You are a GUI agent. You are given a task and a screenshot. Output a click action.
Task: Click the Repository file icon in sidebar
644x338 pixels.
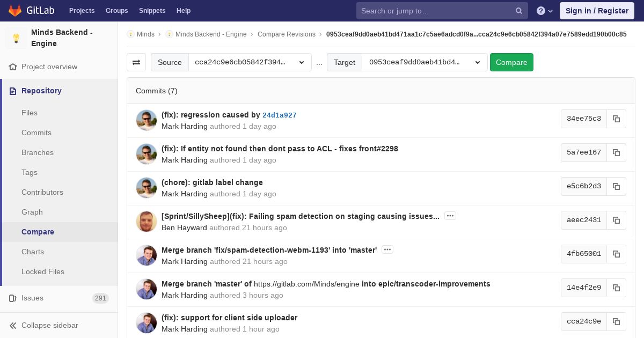[x=13, y=91]
